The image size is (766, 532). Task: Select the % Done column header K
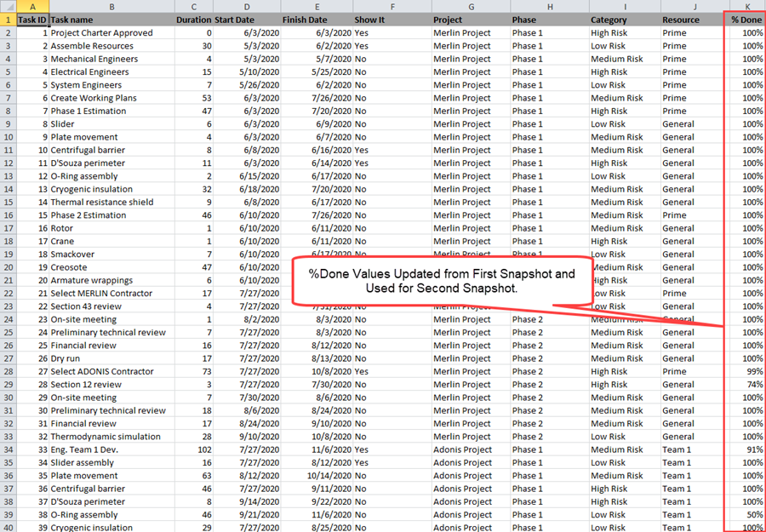(745, 7)
